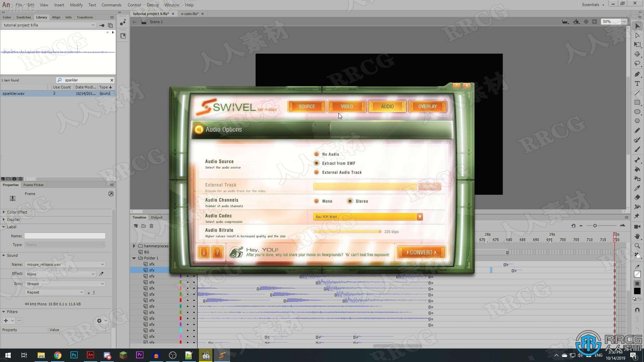The width and height of the screenshot is (644, 362).
Task: Open sound Name dropdown mouse_release.wav
Action: tap(65, 264)
